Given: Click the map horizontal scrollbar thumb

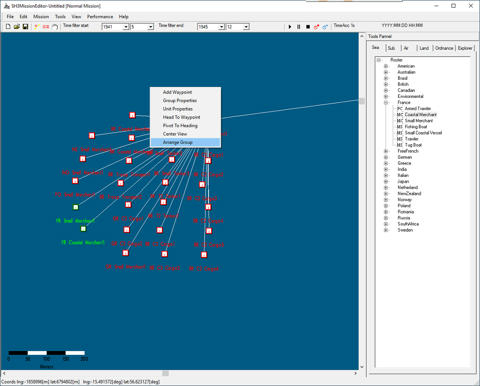Looking at the screenshot, I should [x=166, y=373].
